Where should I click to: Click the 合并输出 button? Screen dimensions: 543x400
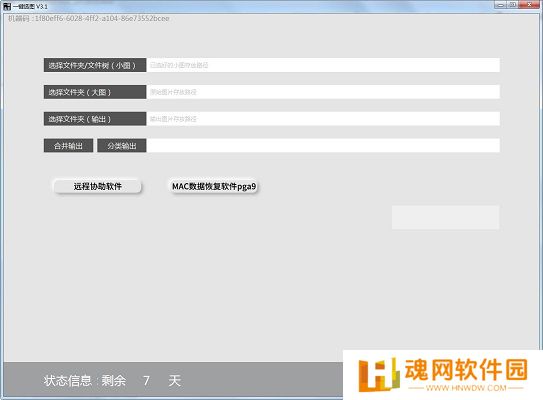click(x=69, y=146)
